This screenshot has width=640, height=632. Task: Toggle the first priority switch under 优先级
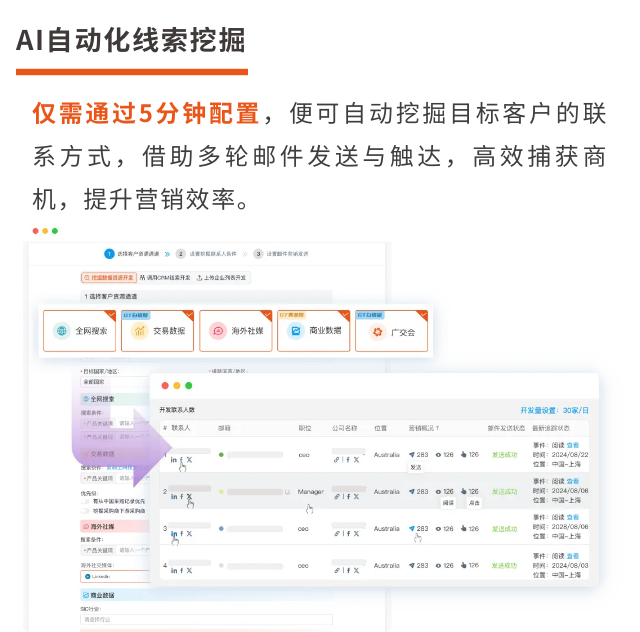pyautogui.click(x=85, y=501)
